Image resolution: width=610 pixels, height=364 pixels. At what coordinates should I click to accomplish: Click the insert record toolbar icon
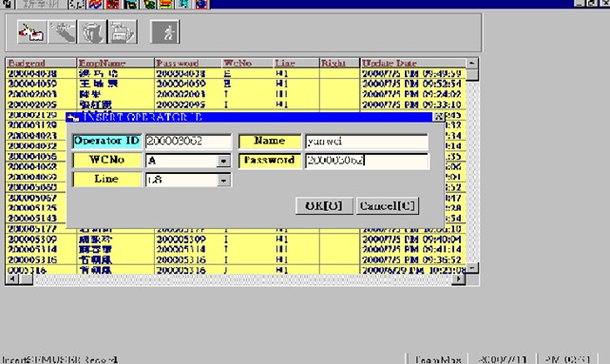point(32,32)
